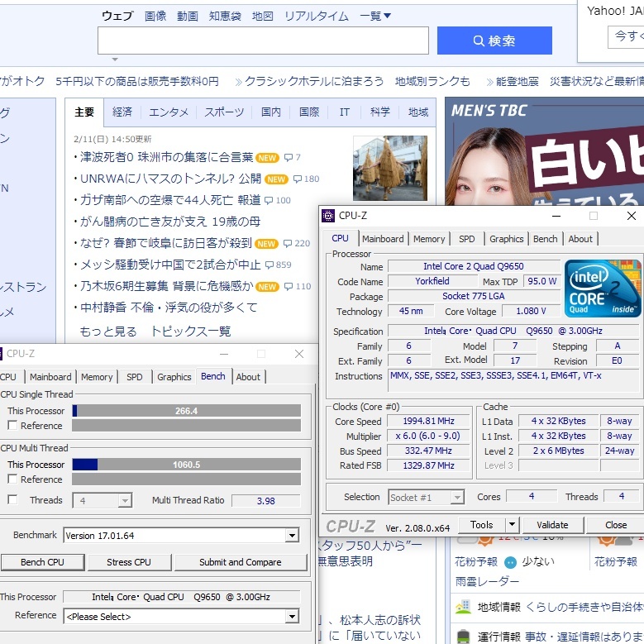
Task: Click the Intel Core 2 Quad logo
Action: 603,288
